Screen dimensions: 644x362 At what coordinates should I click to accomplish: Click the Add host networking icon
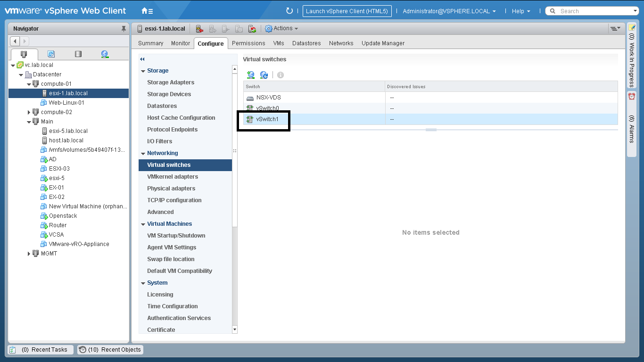click(251, 75)
